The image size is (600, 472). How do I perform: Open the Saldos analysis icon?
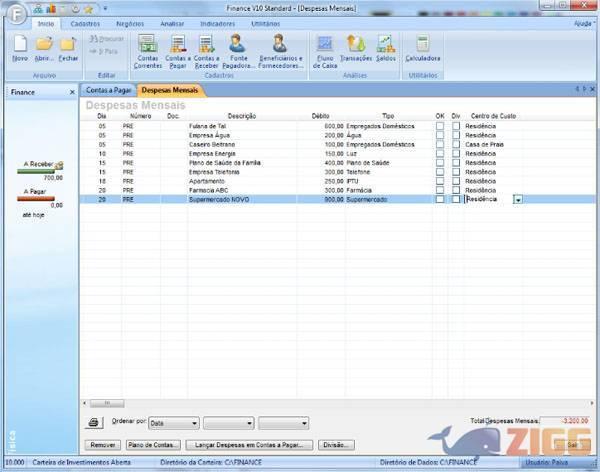point(386,48)
